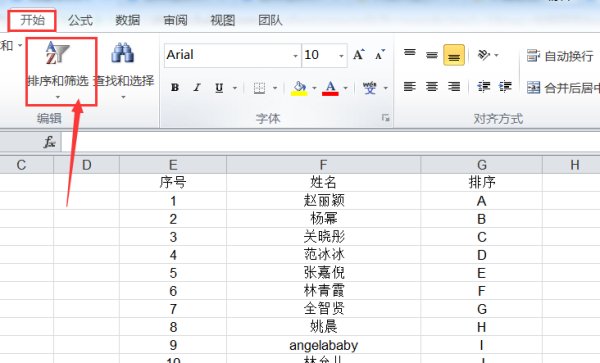600x363 pixels.
Task: Toggle underline formatting
Action: pos(219,88)
